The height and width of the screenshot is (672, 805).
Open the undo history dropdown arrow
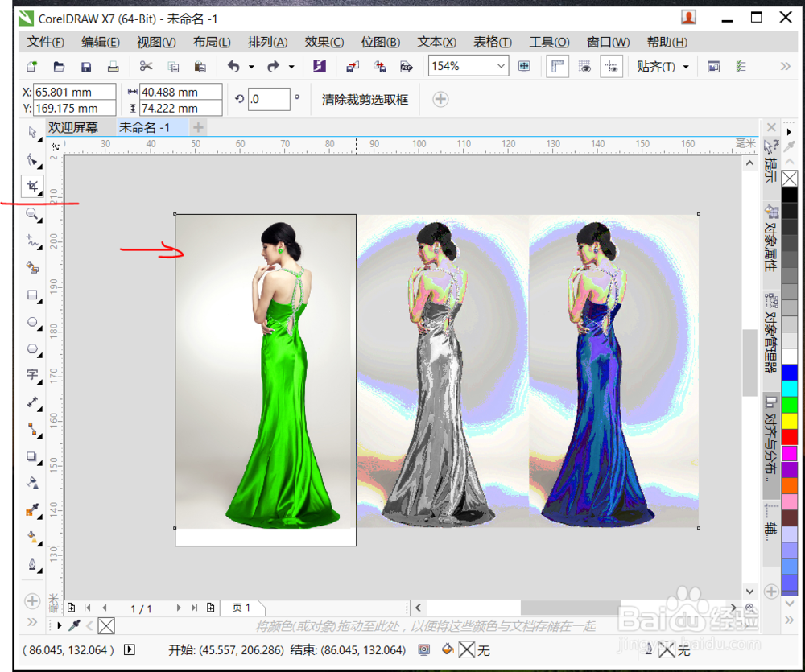(251, 67)
